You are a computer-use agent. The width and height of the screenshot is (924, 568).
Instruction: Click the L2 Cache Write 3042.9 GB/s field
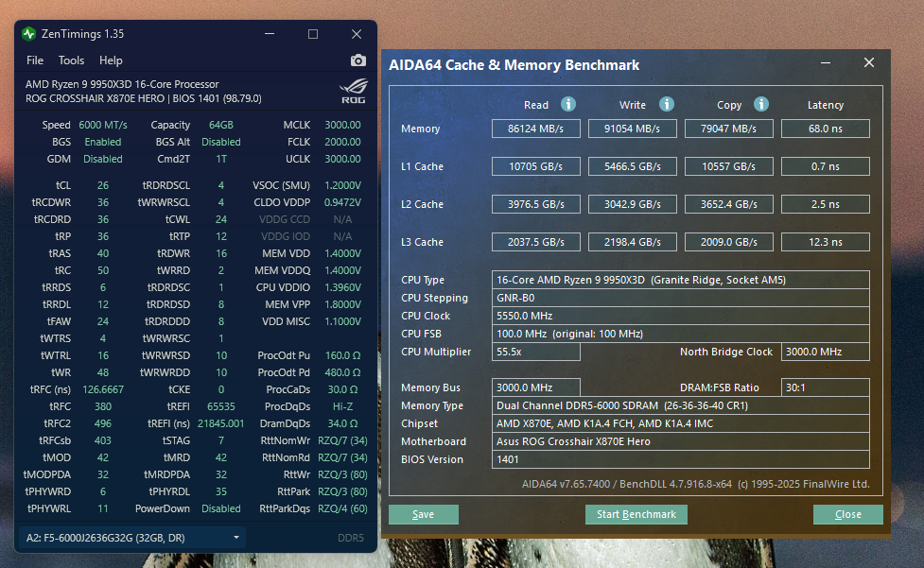[x=633, y=203]
